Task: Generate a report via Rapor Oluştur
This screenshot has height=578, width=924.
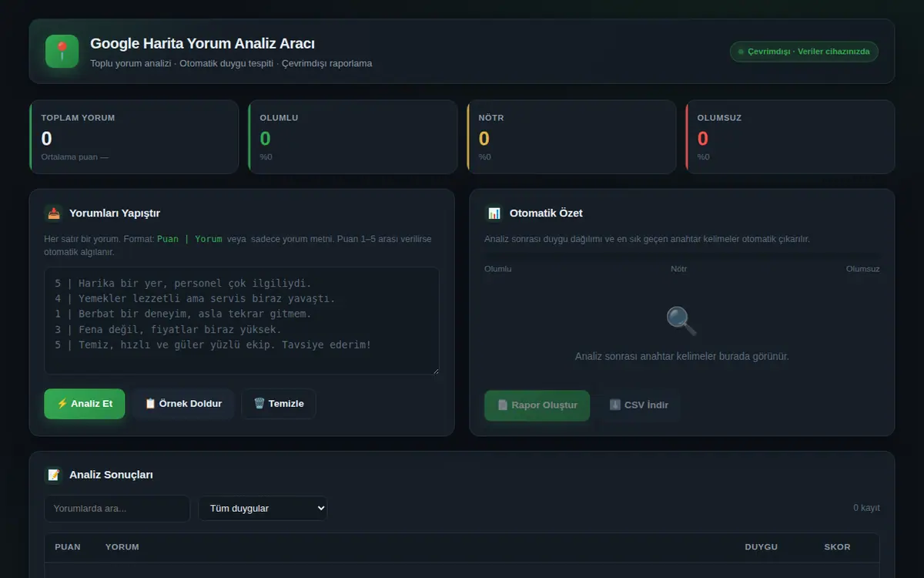Action: pos(537,405)
